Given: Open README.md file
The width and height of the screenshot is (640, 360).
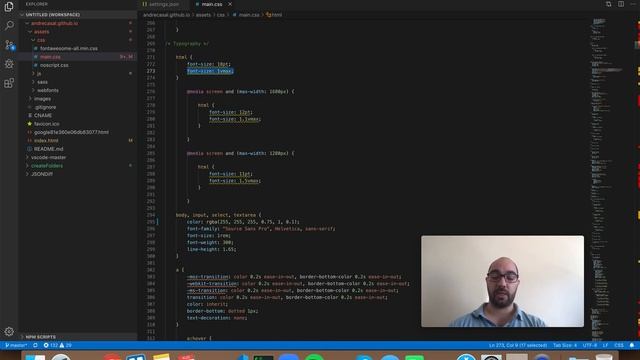Looking at the screenshot, I should click(48, 149).
